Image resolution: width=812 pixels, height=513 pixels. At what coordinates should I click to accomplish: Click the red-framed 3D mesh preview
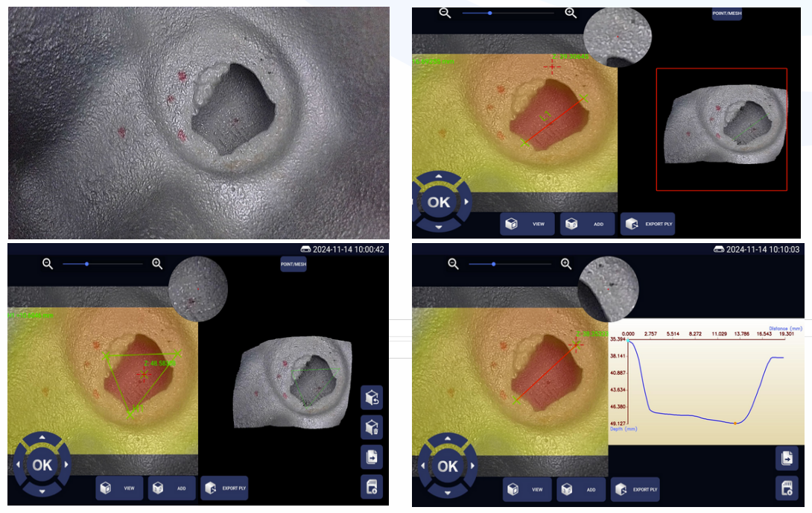(721, 129)
